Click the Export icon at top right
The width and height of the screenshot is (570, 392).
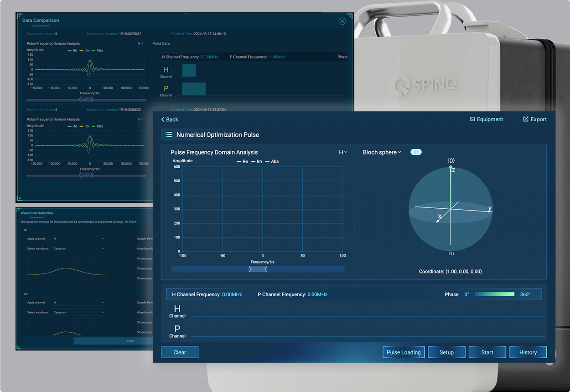click(x=526, y=119)
